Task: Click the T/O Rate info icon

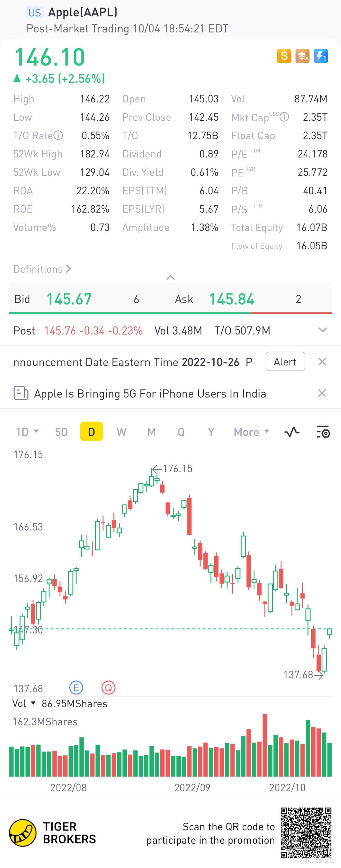Action: 58,135
